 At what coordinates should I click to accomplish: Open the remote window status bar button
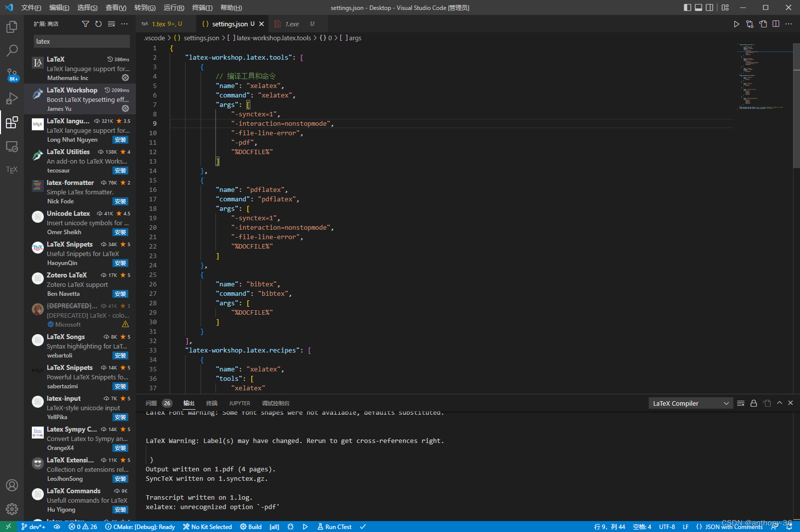(8, 527)
